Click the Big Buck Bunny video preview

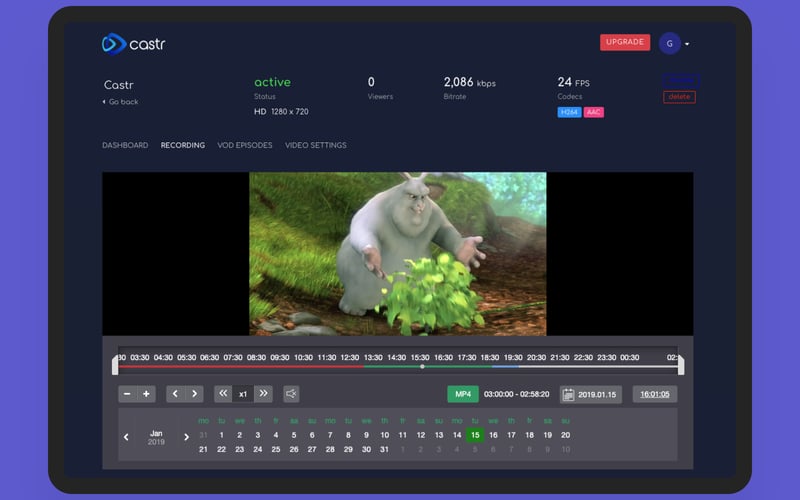(x=397, y=254)
